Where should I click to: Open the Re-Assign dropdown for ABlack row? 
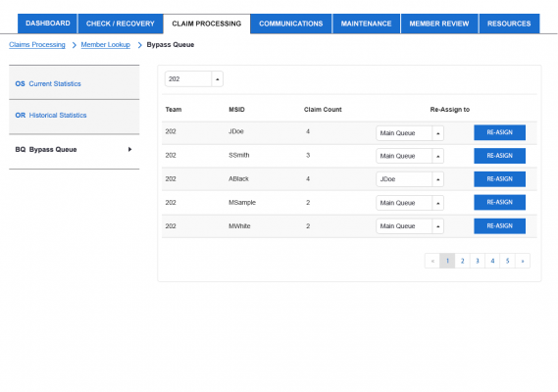click(x=410, y=179)
